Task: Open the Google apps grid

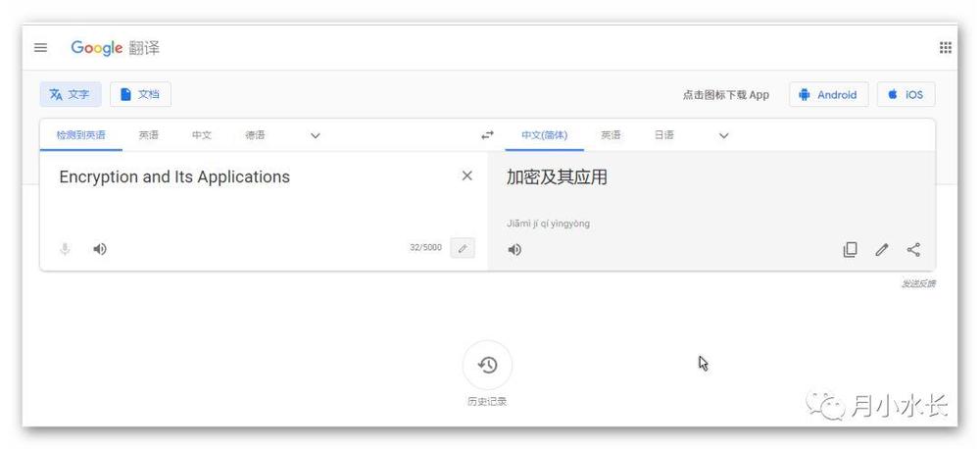Action: pyautogui.click(x=945, y=47)
